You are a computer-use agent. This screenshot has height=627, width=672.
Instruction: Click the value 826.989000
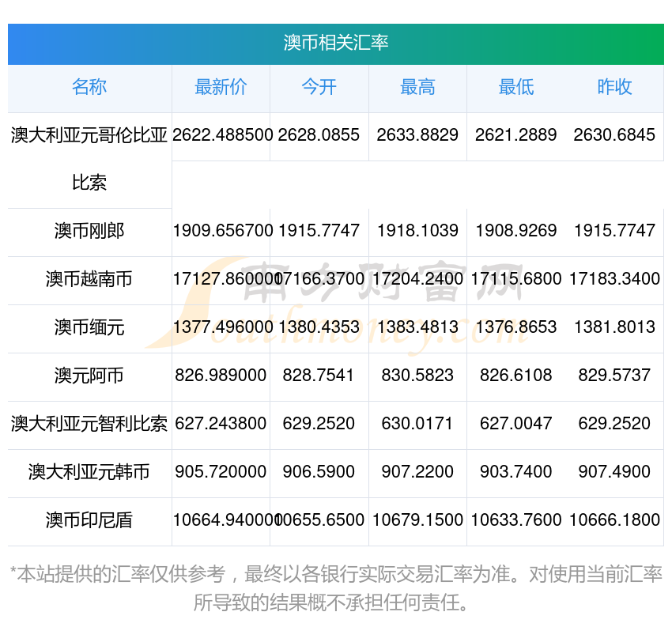pyautogui.click(x=221, y=376)
